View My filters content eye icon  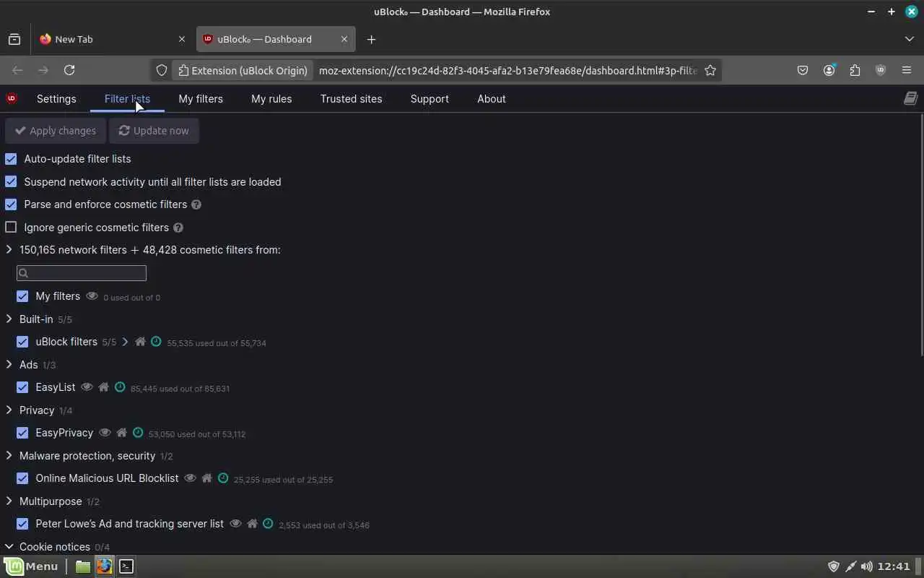point(92,296)
